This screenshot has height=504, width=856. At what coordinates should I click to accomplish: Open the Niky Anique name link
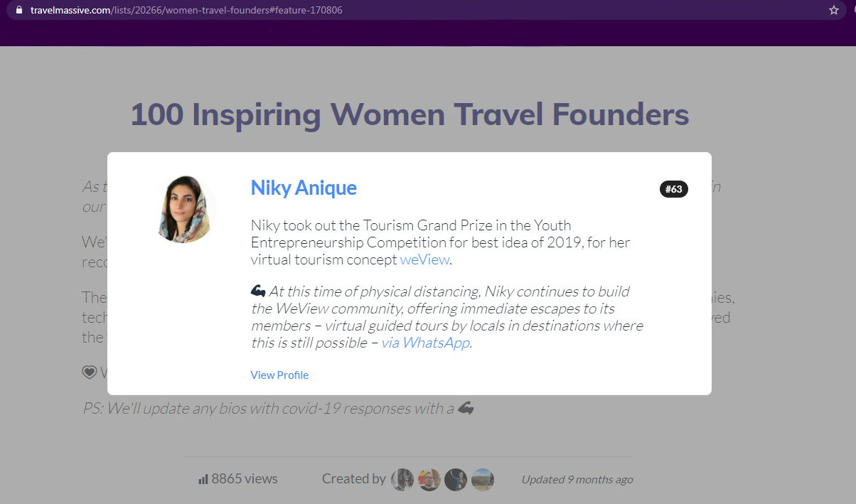304,188
